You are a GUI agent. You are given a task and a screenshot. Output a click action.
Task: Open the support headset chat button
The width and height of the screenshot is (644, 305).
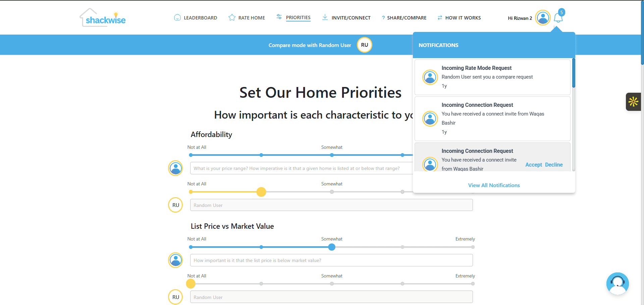click(618, 284)
